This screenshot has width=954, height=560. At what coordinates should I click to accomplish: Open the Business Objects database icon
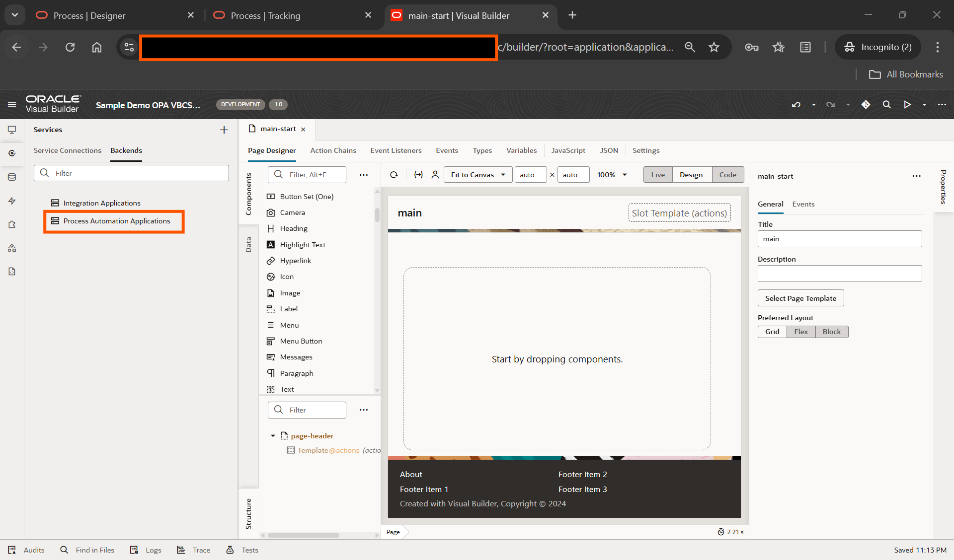[x=12, y=177]
